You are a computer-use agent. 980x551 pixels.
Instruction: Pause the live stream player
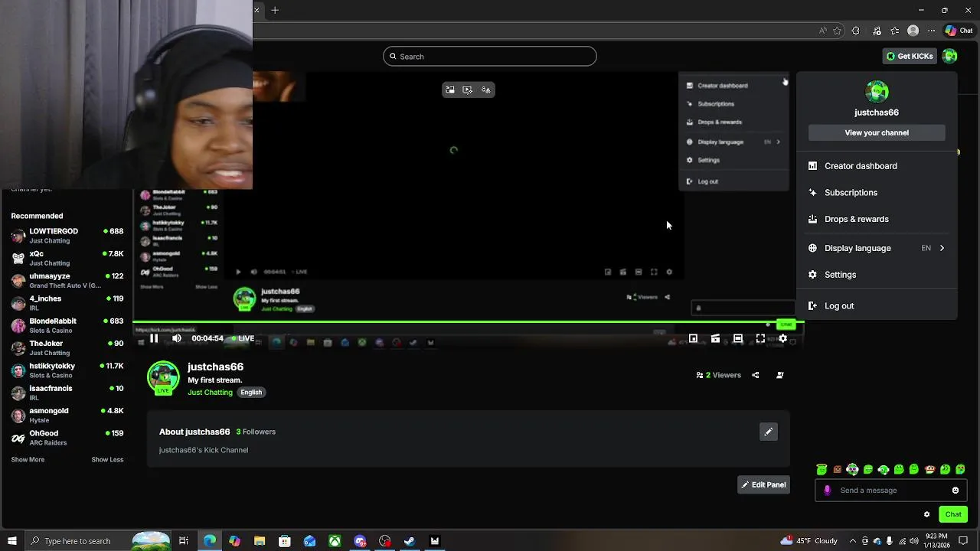click(154, 338)
